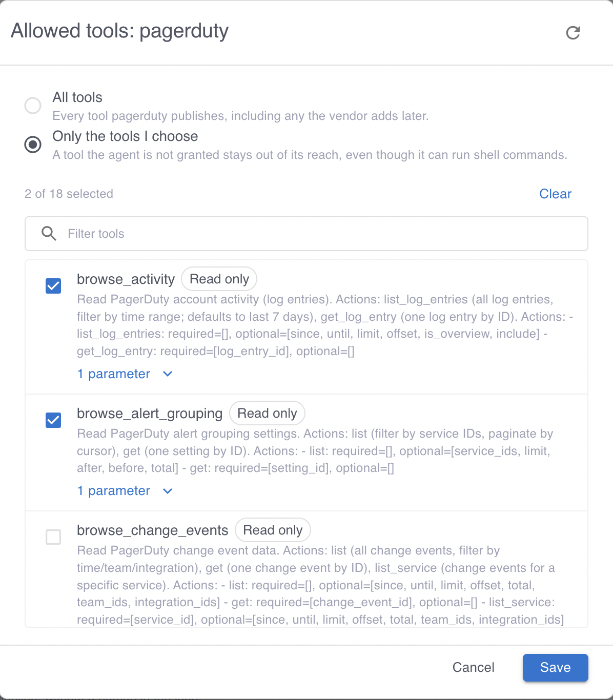Select Only the tools I choose

pos(33,145)
